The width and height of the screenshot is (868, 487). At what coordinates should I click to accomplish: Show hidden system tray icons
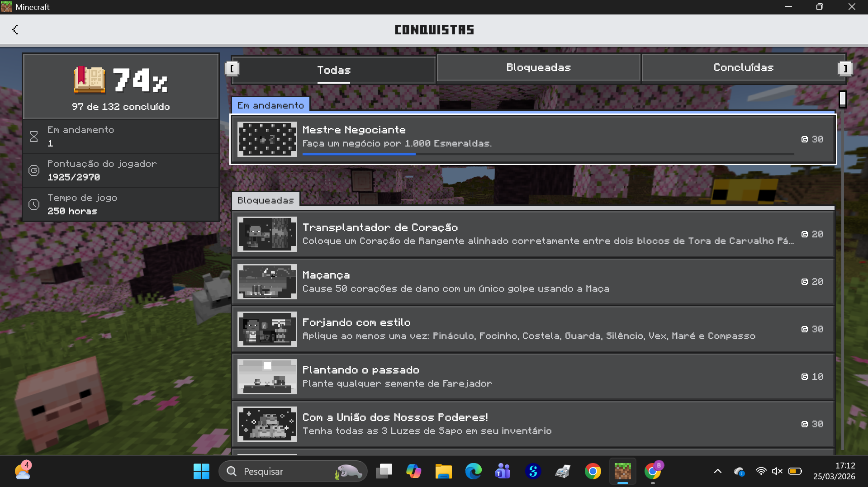pos(718,472)
